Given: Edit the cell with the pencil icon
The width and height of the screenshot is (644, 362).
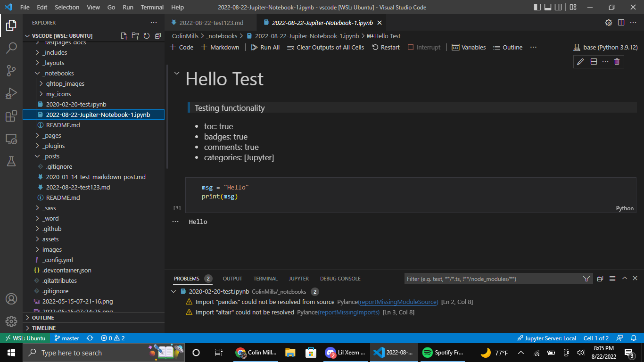Looking at the screenshot, I should 580,61.
